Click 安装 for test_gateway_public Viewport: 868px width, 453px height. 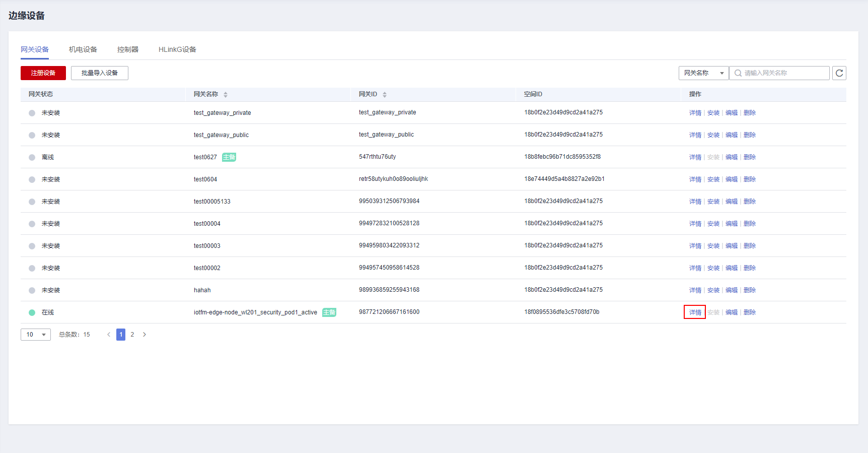(713, 135)
